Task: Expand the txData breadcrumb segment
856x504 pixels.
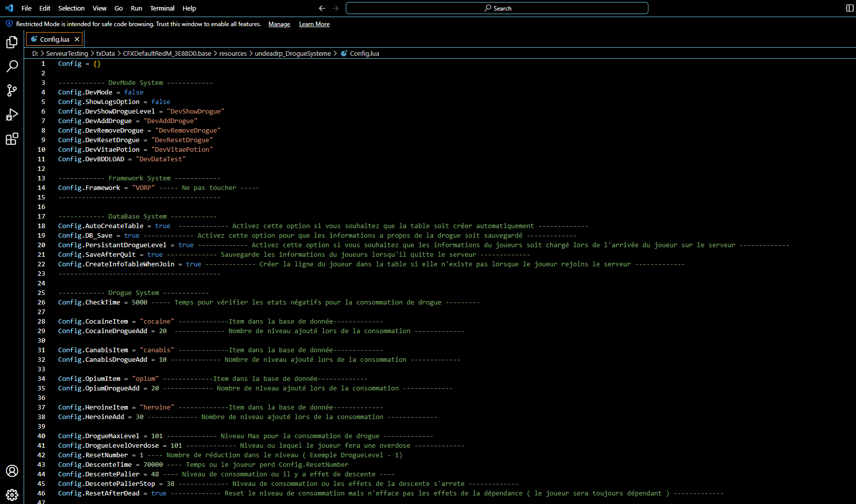Action: pyautogui.click(x=106, y=53)
